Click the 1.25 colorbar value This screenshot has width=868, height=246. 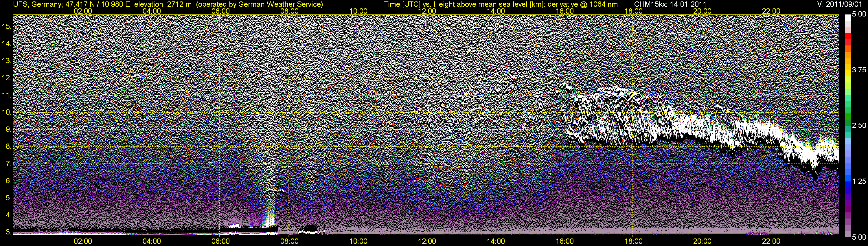pyautogui.click(x=859, y=181)
